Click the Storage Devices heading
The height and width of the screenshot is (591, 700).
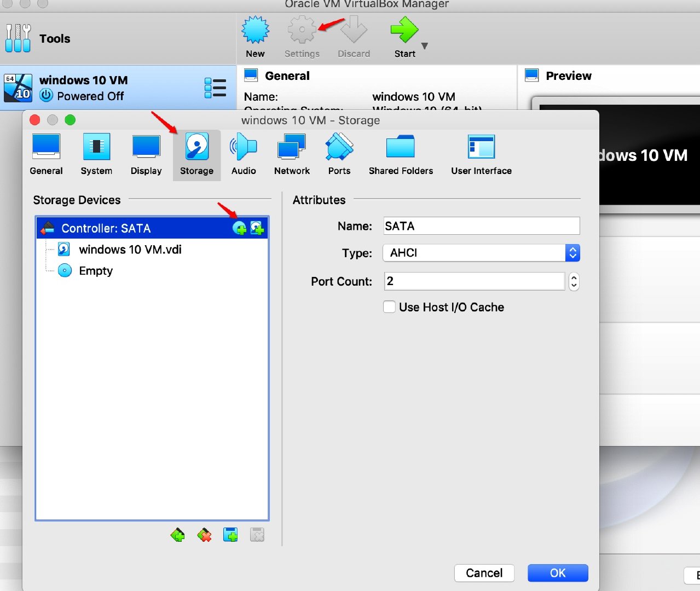click(x=77, y=200)
